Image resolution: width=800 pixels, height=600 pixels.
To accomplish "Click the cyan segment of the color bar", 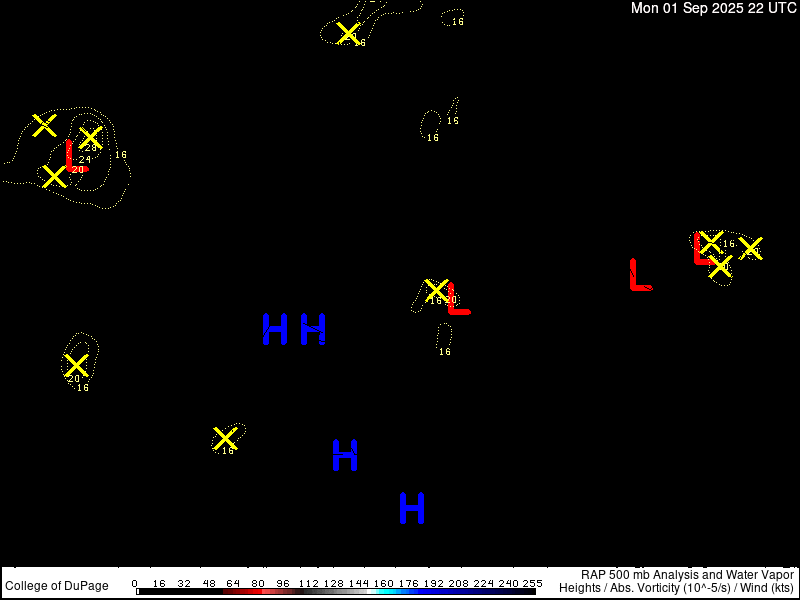I will [x=390, y=592].
